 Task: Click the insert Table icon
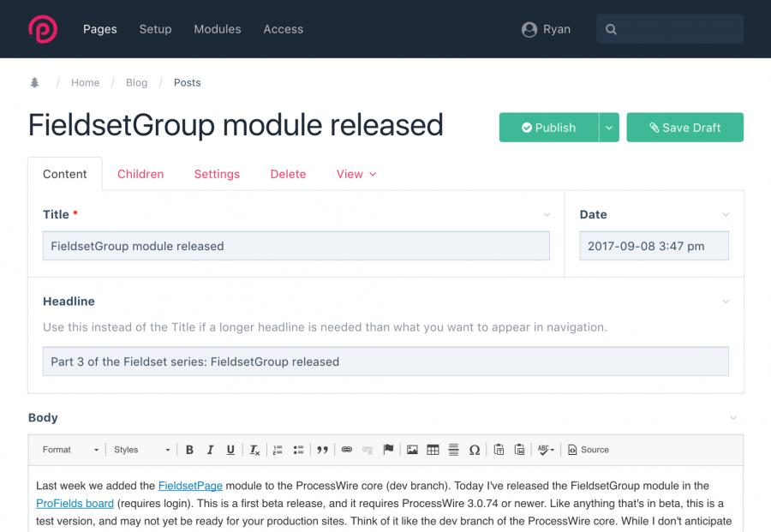(433, 450)
